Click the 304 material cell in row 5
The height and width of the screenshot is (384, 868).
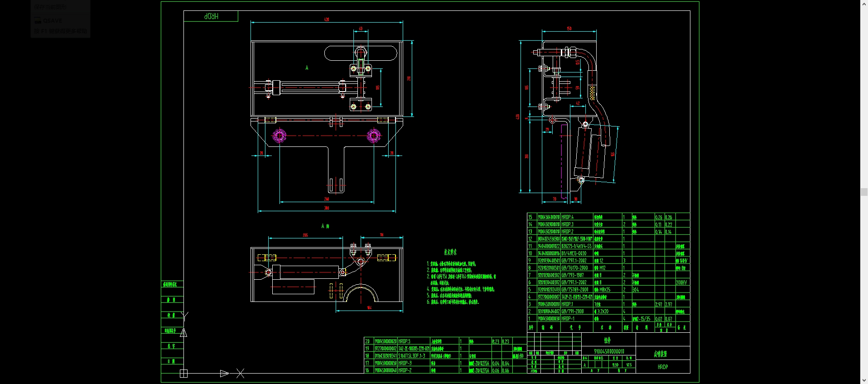636,290
